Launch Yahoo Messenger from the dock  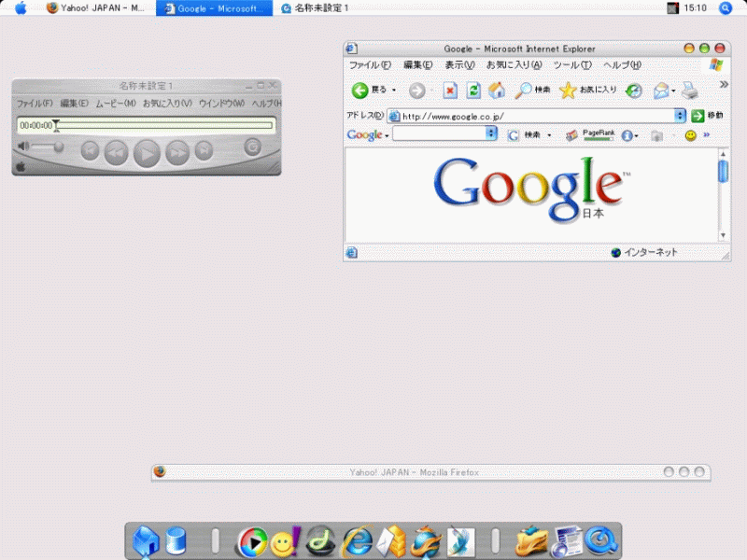coord(286,541)
